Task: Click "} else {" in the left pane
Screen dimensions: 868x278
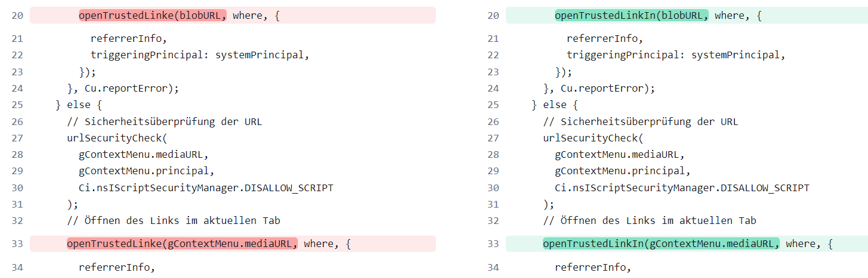Action: click(79, 105)
